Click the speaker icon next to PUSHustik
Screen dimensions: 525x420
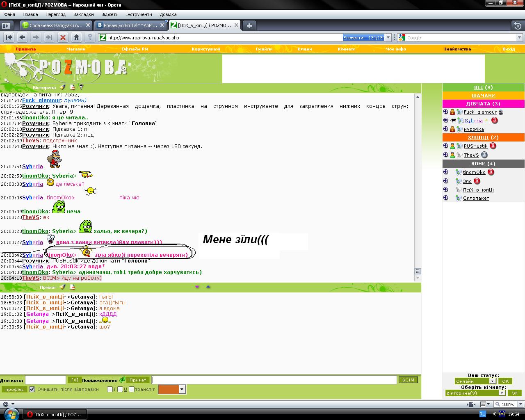pos(446,146)
